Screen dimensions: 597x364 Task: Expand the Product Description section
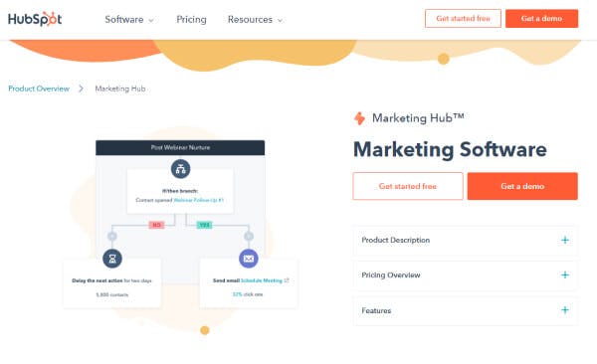tap(466, 241)
